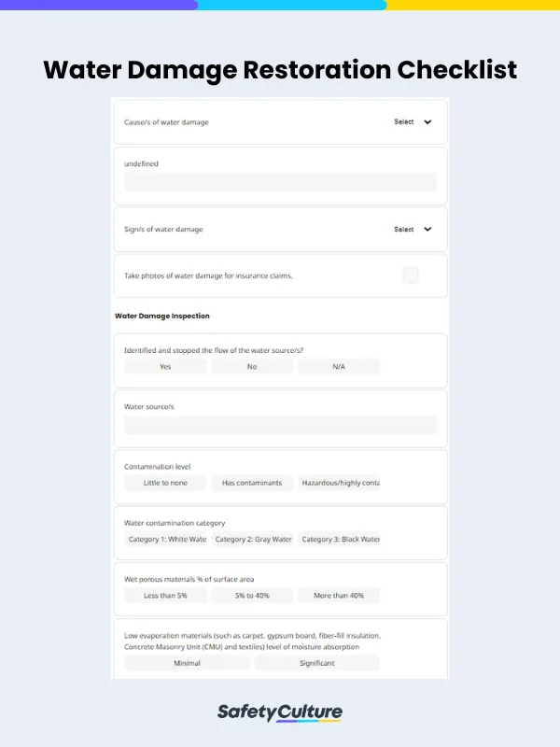Select 5% to 40% surface area
The image size is (560, 747).
coord(252,595)
